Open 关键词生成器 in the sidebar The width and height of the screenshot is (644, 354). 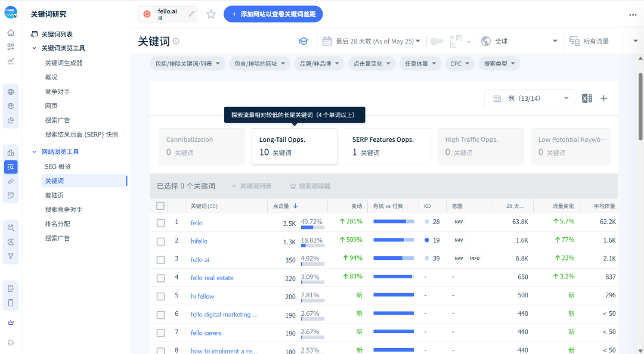pos(64,63)
